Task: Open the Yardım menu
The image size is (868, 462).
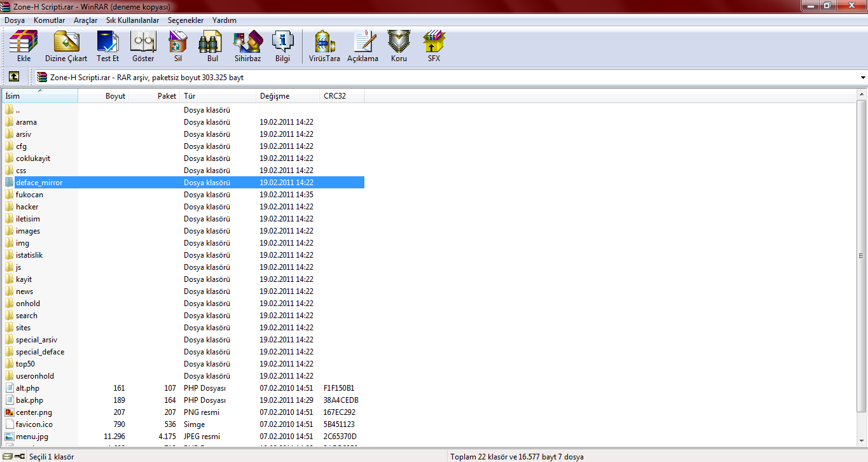Action: tap(224, 20)
